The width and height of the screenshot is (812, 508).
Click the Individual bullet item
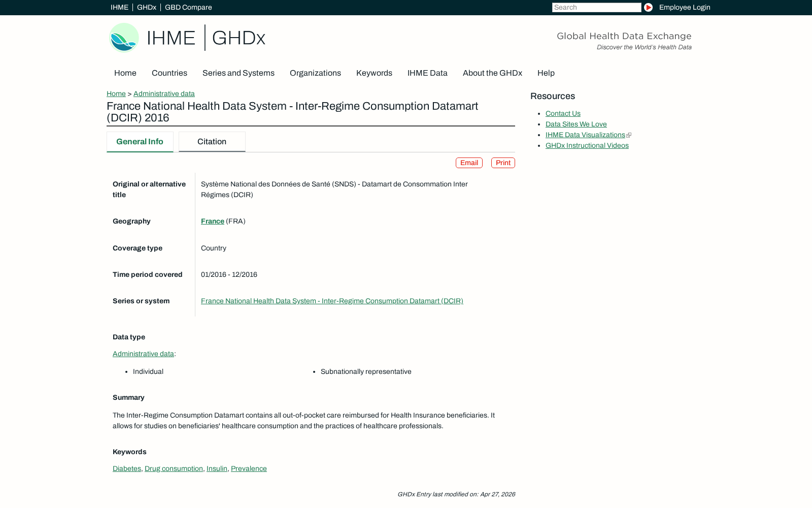148,371
